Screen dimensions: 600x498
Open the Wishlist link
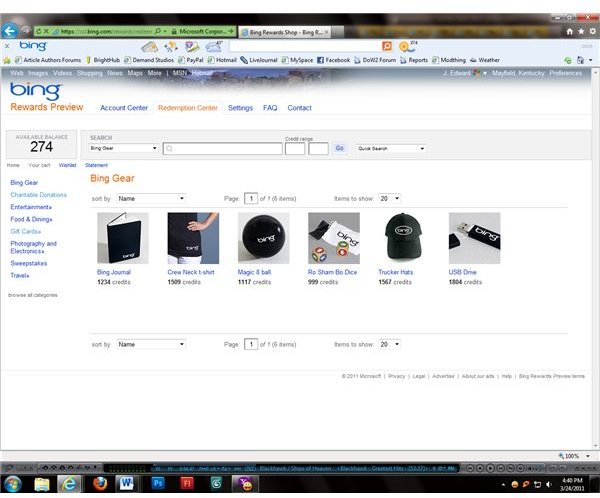(x=67, y=165)
